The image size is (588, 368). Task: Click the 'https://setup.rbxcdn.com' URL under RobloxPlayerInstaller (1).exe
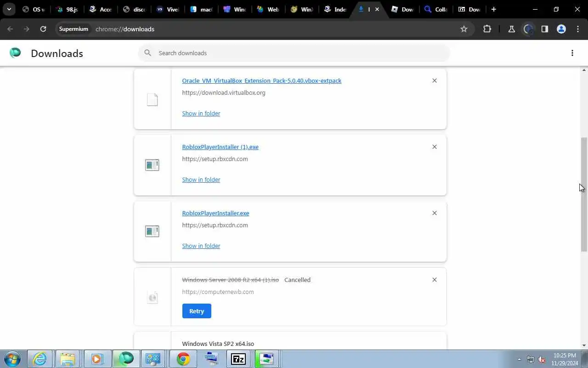coord(215,159)
